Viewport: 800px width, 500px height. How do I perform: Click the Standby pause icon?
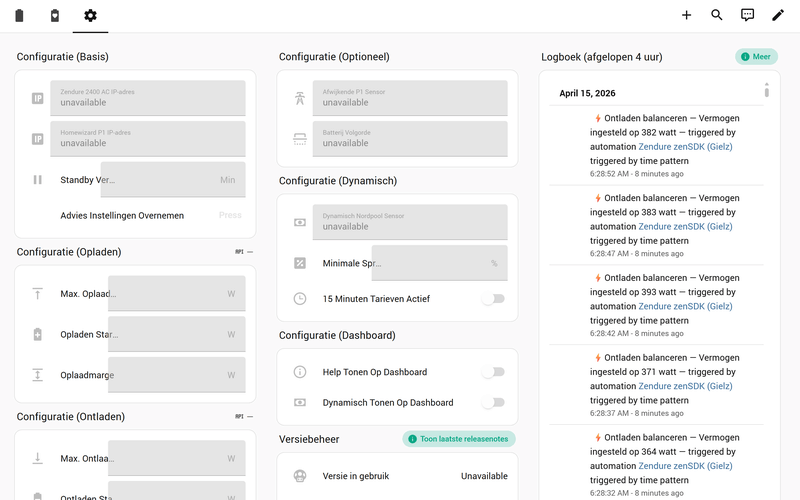[38, 180]
